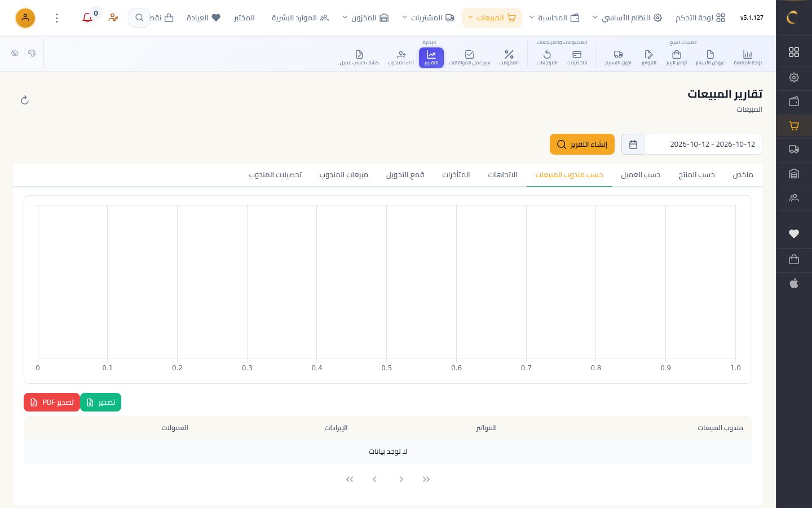This screenshot has width=812, height=508.
Task: Open the three-dot more options menu
Action: click(x=57, y=18)
